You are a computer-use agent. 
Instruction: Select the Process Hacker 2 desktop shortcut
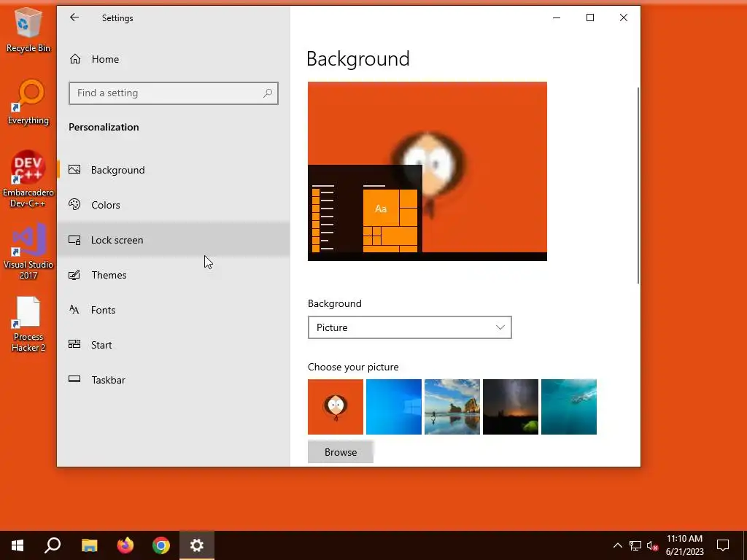tap(28, 324)
